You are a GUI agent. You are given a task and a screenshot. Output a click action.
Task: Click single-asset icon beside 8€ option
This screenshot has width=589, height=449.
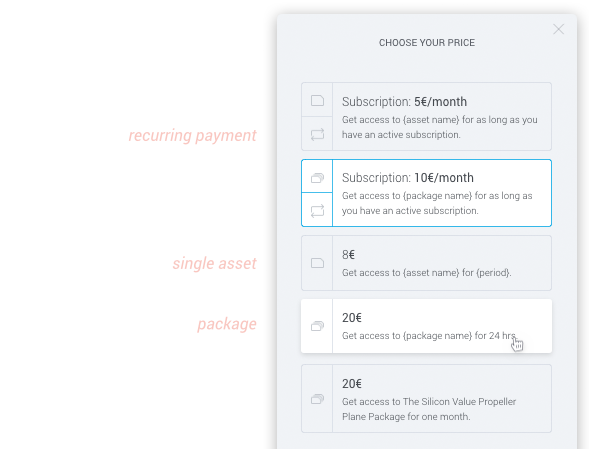317,263
